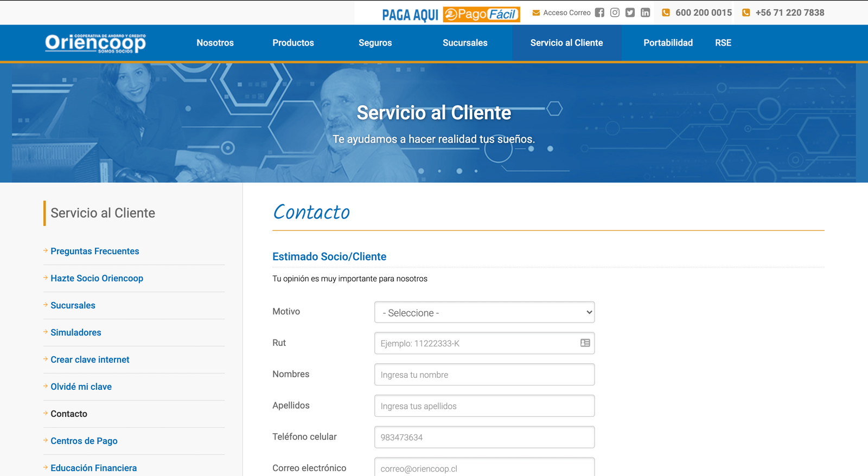This screenshot has width=868, height=476.
Task: Click the Centros de Pago sidebar link
Action: tap(84, 441)
